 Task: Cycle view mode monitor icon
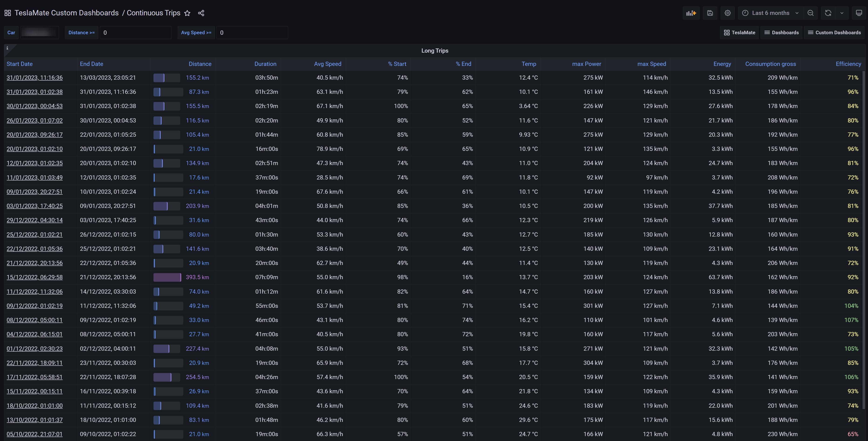[x=858, y=13]
